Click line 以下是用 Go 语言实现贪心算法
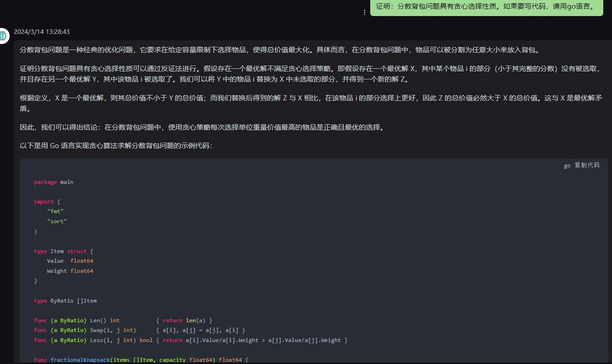612x364 pixels. (116, 146)
